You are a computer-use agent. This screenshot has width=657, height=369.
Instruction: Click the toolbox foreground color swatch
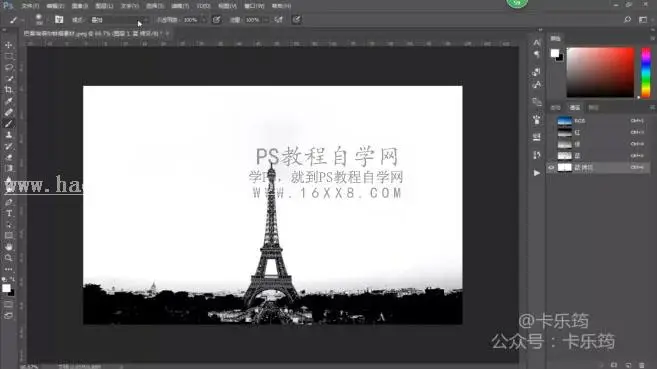coord(6,288)
